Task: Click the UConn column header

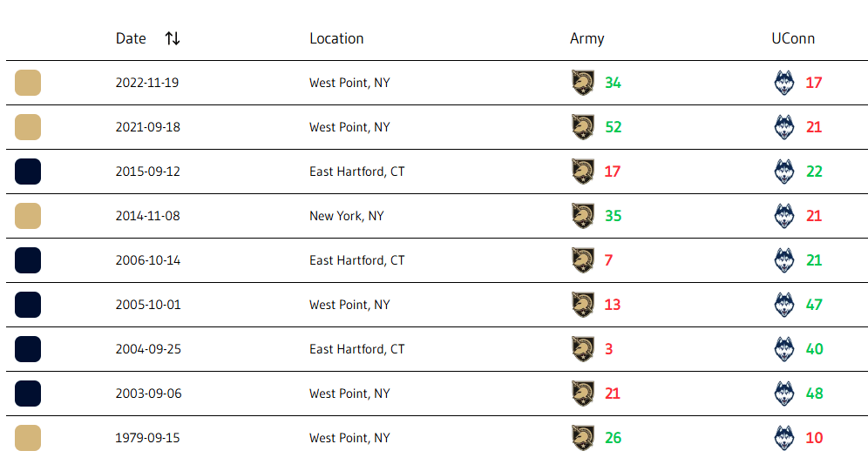Action: click(x=793, y=38)
